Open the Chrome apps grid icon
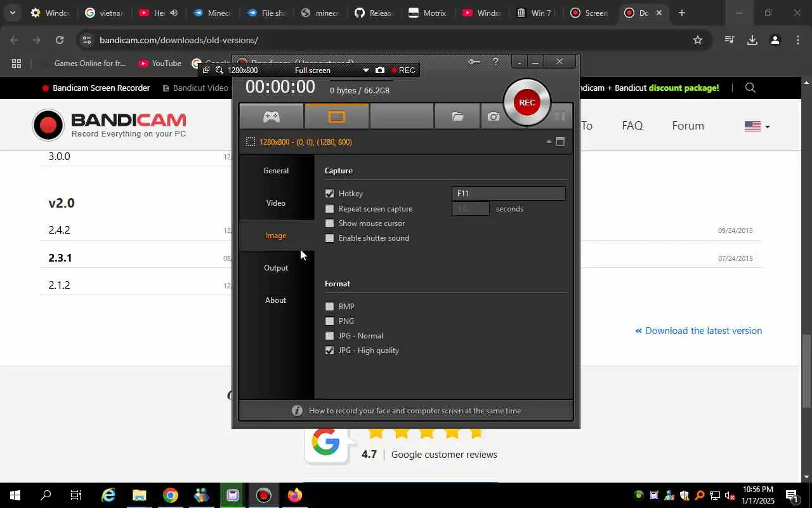The width and height of the screenshot is (812, 508). [x=16, y=63]
